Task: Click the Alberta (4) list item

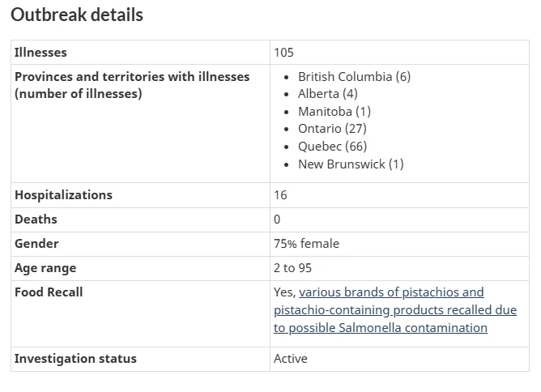Action: pos(328,94)
